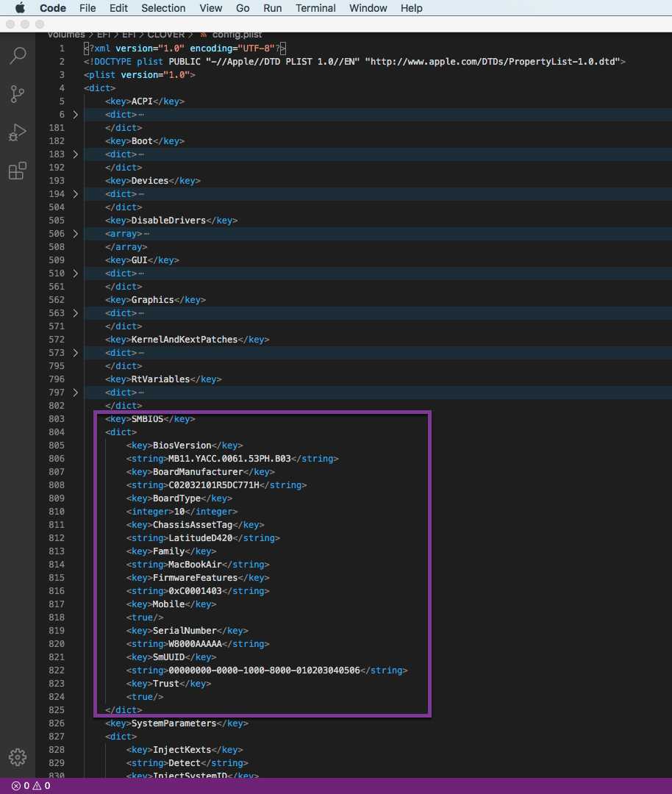Viewport: 672px width, 794px height.
Task: Click the Devices key text
Action: (150, 181)
